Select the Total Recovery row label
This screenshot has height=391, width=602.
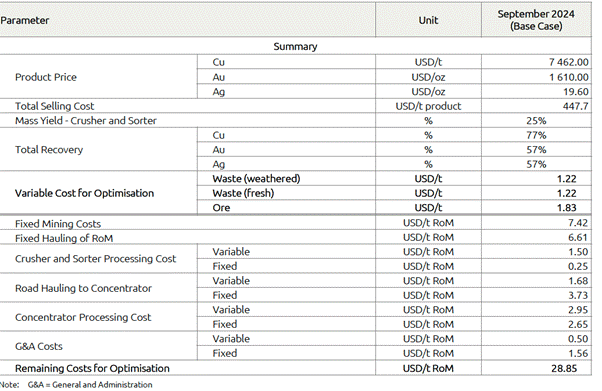click(x=49, y=149)
